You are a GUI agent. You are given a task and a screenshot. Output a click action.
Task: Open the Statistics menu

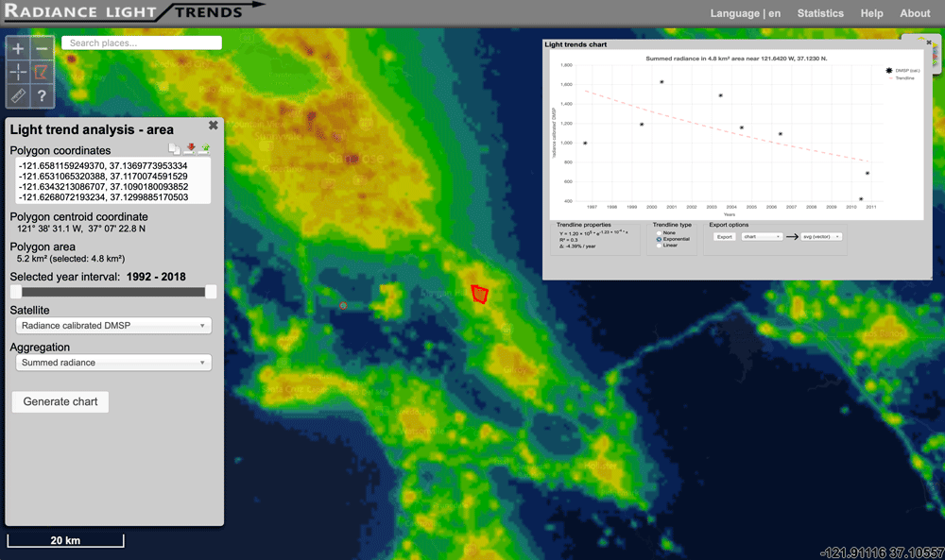820,13
